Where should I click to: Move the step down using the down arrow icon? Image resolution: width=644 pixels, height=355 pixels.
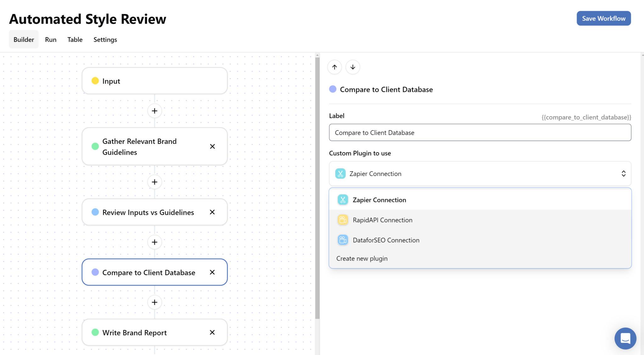[x=353, y=67]
